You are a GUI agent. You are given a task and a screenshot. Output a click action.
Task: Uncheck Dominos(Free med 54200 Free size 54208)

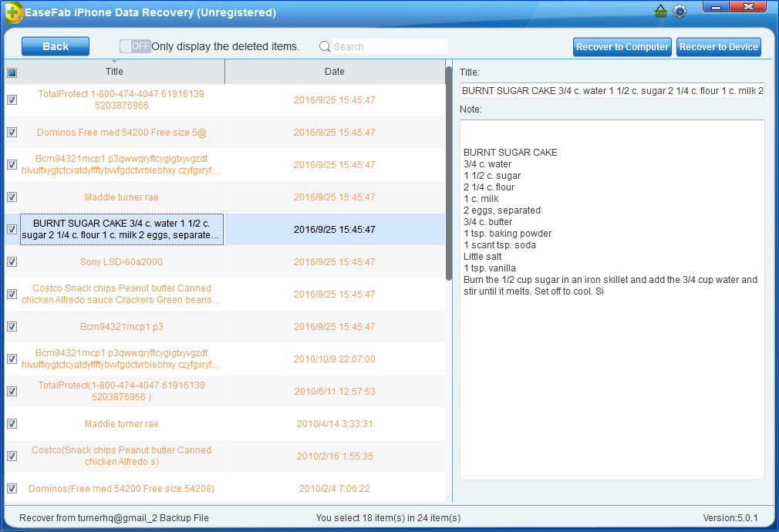(x=12, y=488)
